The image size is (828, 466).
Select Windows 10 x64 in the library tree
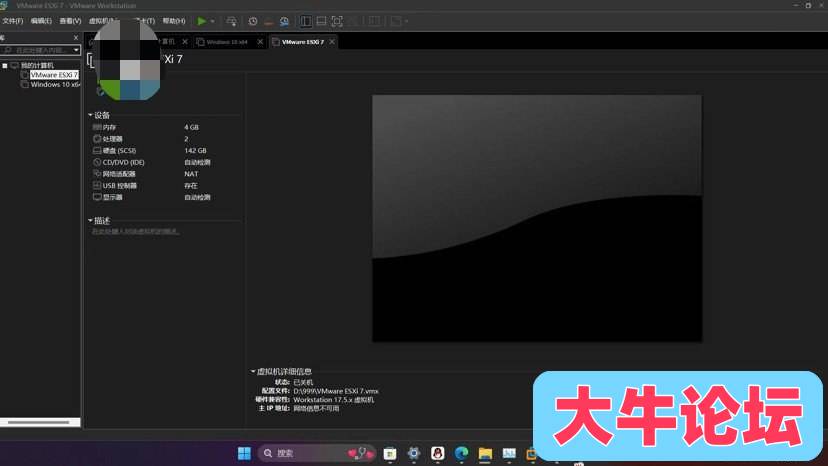point(55,85)
